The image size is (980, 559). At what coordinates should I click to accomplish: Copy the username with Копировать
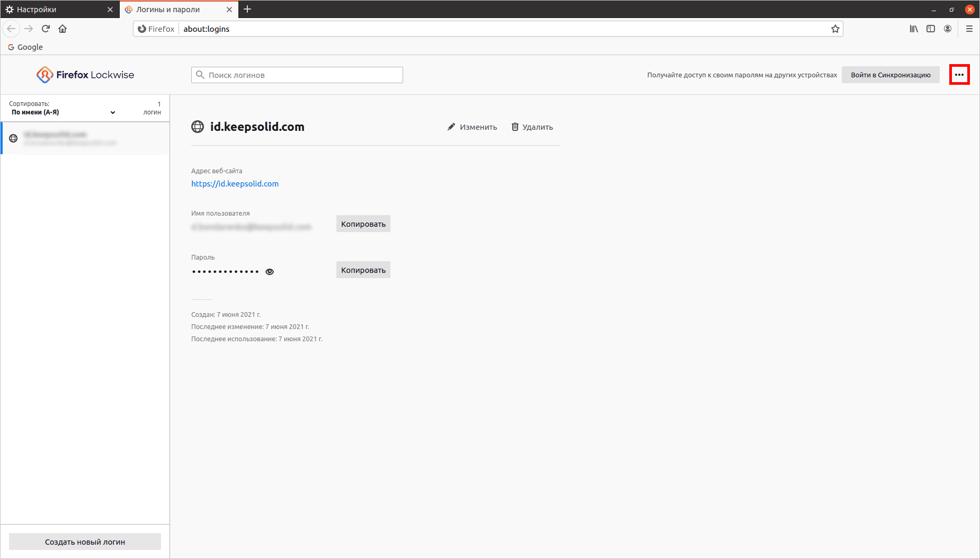pos(363,224)
